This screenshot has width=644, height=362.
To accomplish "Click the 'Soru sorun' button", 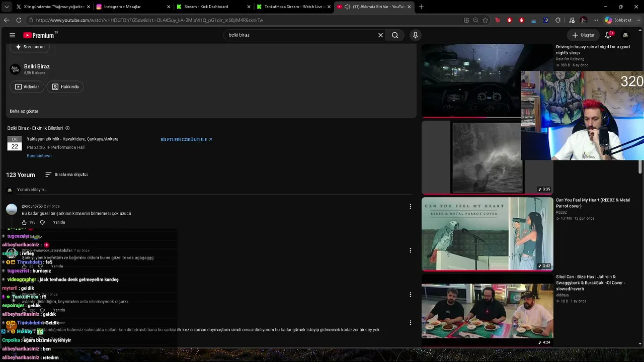I will pos(30,47).
